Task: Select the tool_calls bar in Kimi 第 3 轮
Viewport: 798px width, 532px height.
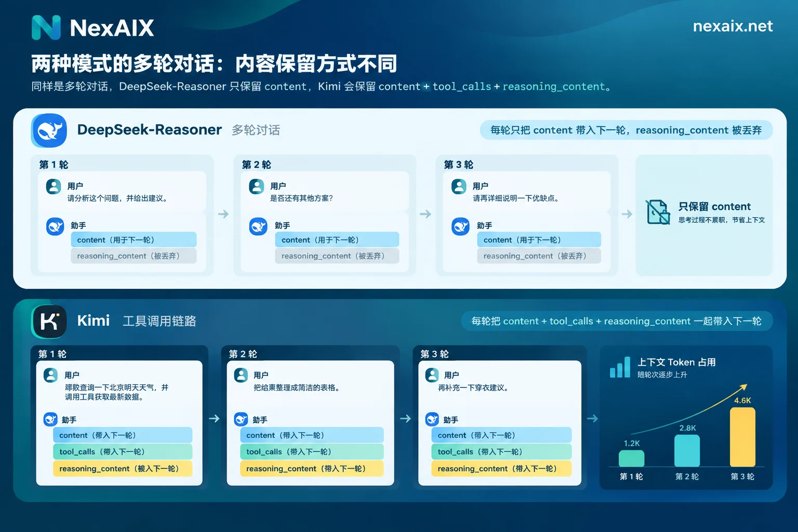Action: pyautogui.click(x=501, y=451)
